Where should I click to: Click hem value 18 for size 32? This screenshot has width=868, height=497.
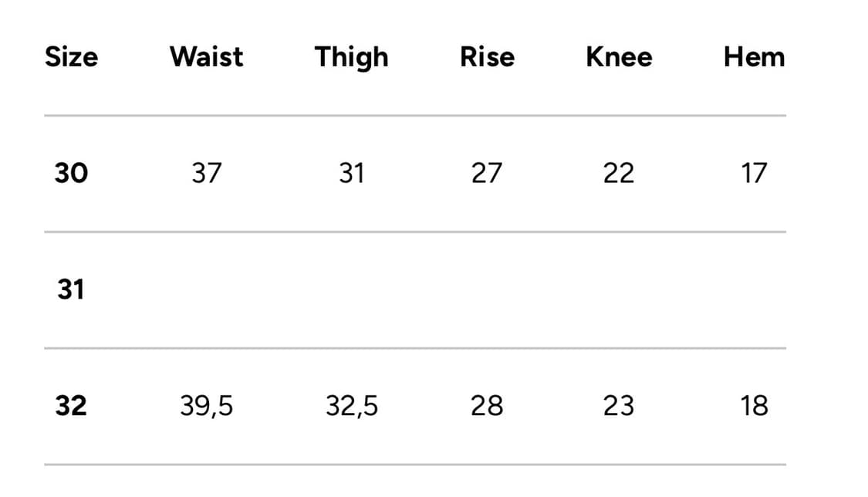[754, 406]
